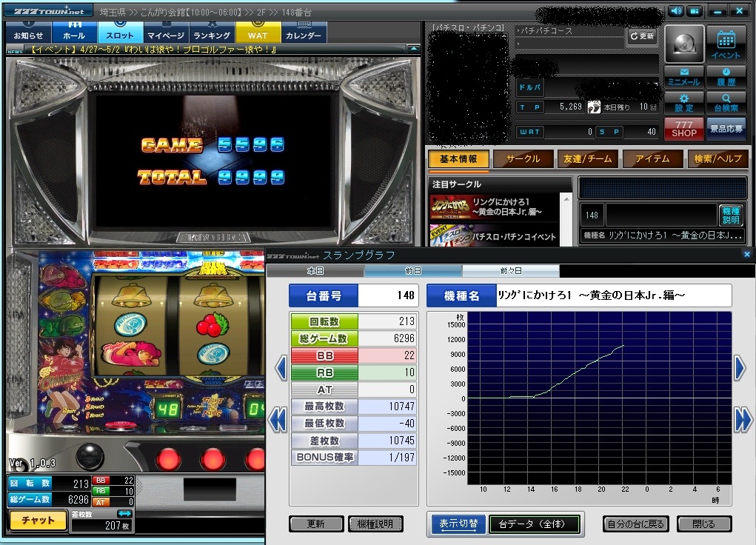Open 履歴 history clock icon
This screenshot has width=756, height=545.
tap(726, 77)
